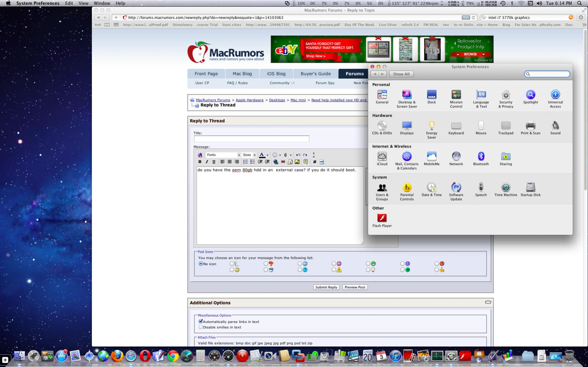Enable 'Disable smilies in text'
Viewport: 588px width, 367px height.
point(201,327)
